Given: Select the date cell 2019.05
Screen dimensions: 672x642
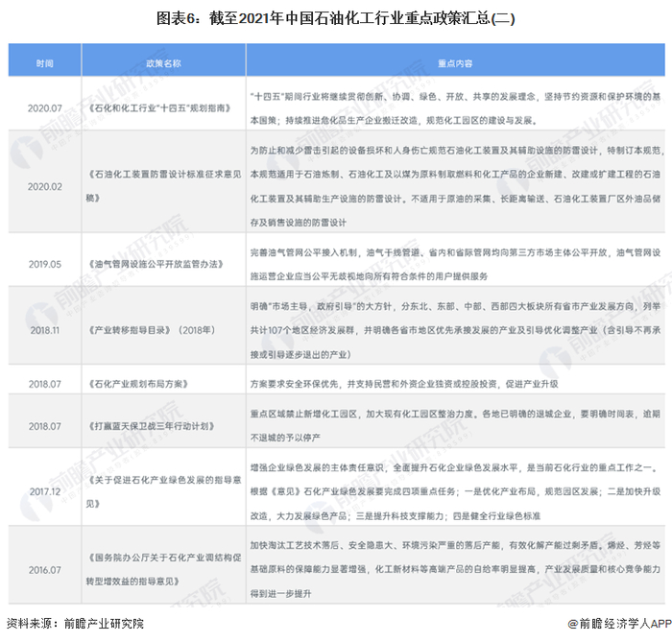Looking at the screenshot, I should pyautogui.click(x=45, y=264).
